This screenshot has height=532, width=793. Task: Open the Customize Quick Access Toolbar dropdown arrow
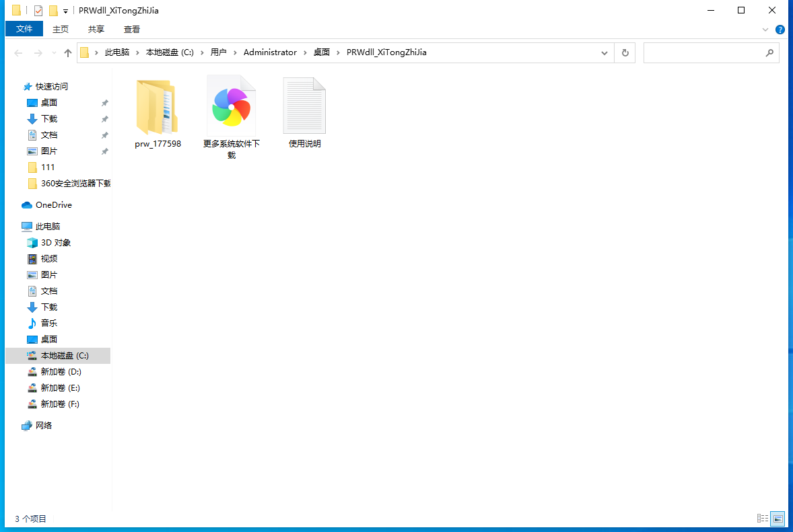pos(66,11)
